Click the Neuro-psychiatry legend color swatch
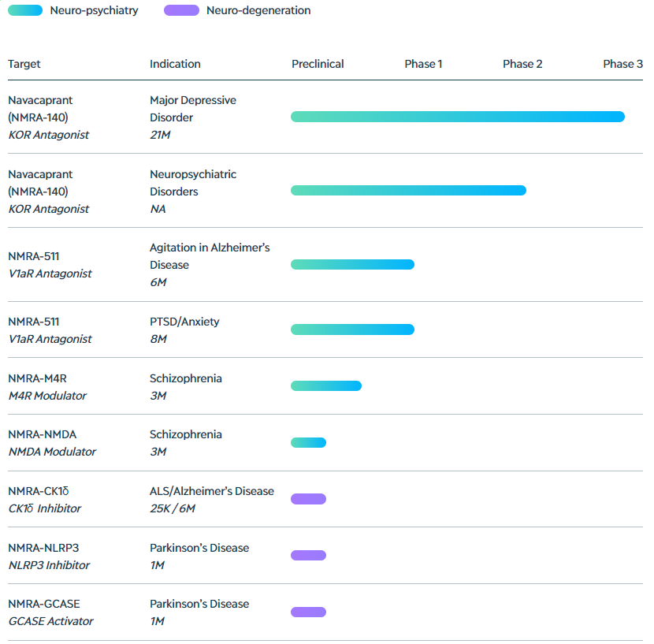This screenshot has height=644, width=654. click(25, 11)
